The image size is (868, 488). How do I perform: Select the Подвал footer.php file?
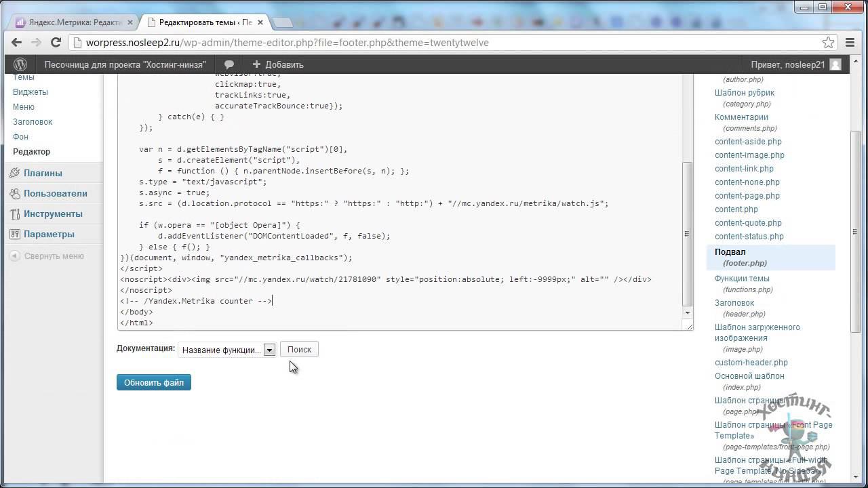(x=771, y=257)
